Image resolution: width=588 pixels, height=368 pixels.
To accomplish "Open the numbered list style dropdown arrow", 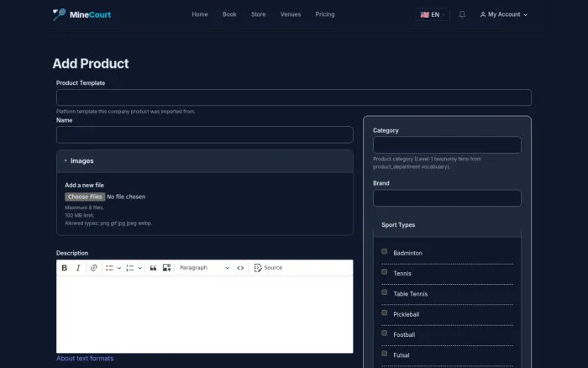I will click(140, 268).
